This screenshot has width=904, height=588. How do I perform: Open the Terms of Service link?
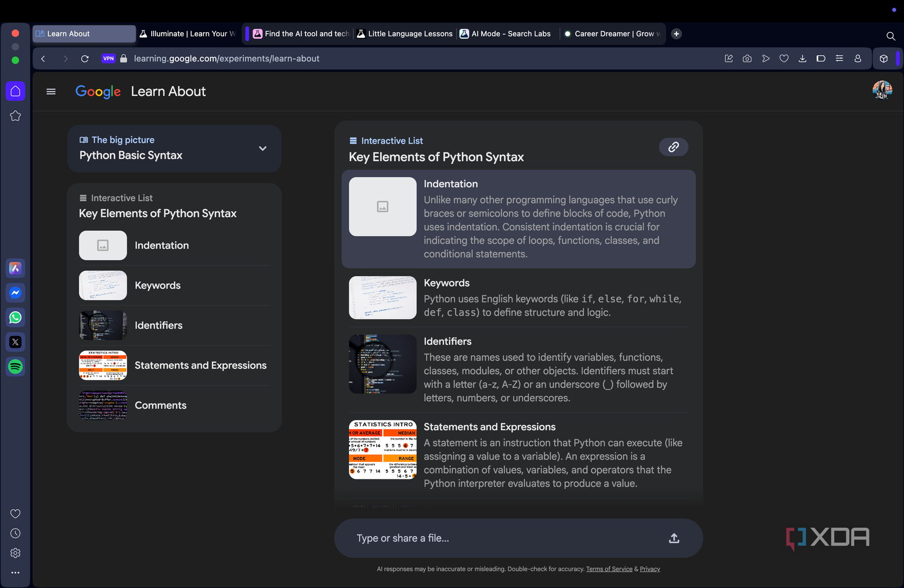609,569
